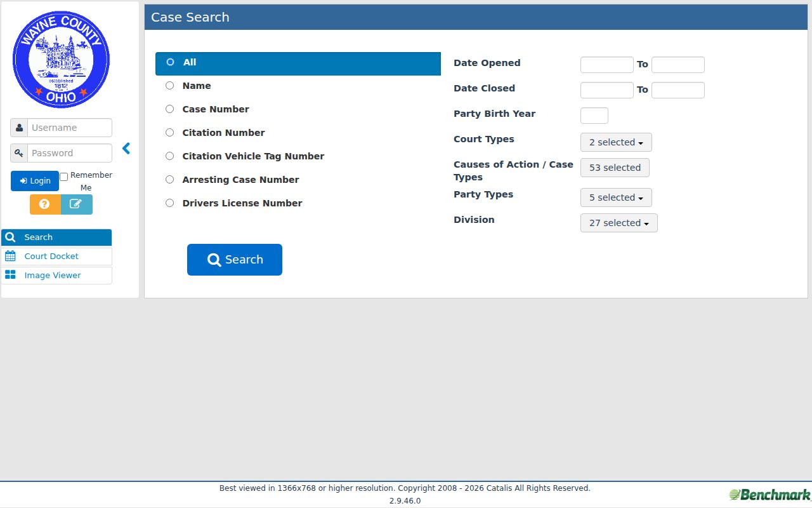Click the Date Opened end field

point(678,65)
